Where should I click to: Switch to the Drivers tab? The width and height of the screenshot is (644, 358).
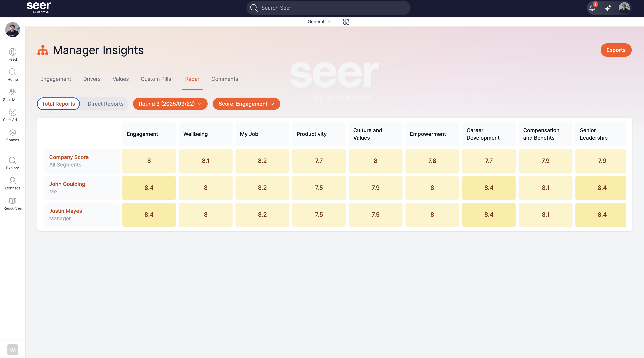click(92, 79)
